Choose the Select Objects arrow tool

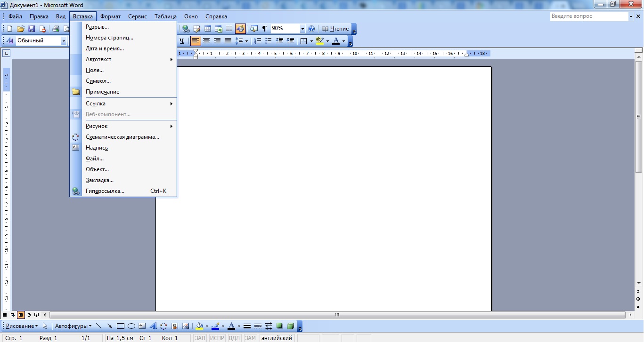click(45, 326)
